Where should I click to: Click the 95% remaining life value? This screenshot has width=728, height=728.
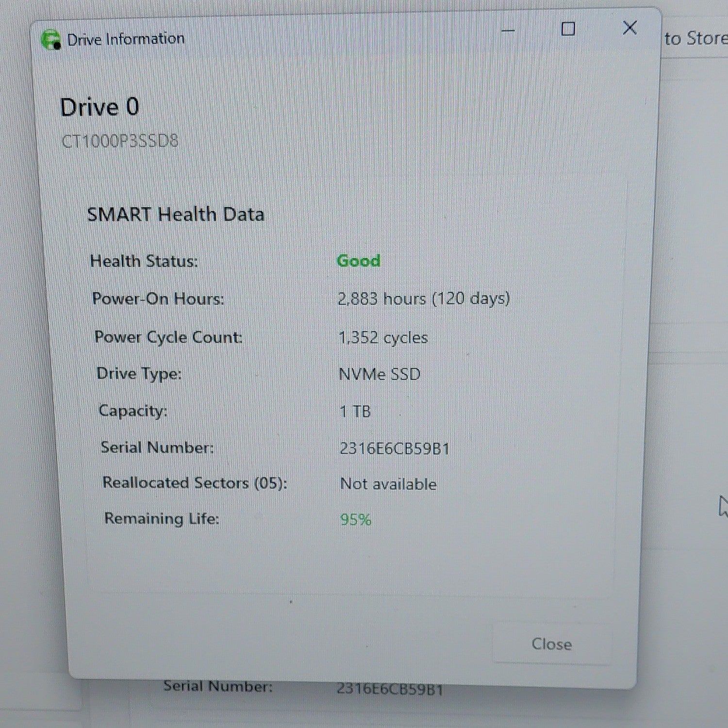tap(356, 520)
